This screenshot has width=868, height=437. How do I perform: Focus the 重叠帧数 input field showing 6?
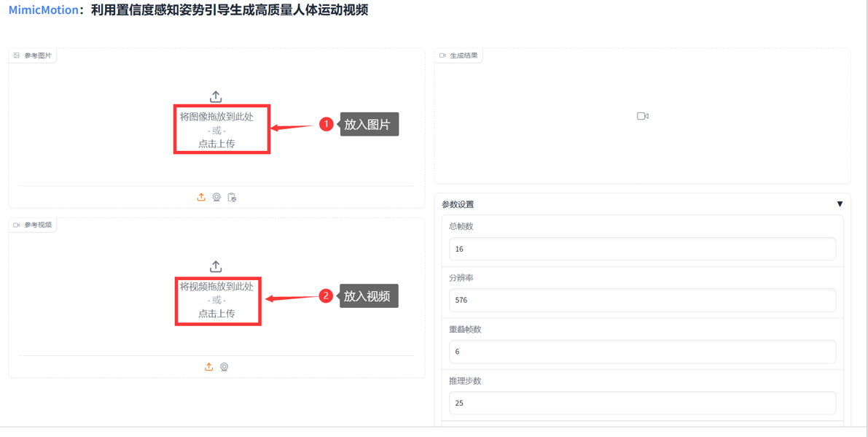pos(642,352)
